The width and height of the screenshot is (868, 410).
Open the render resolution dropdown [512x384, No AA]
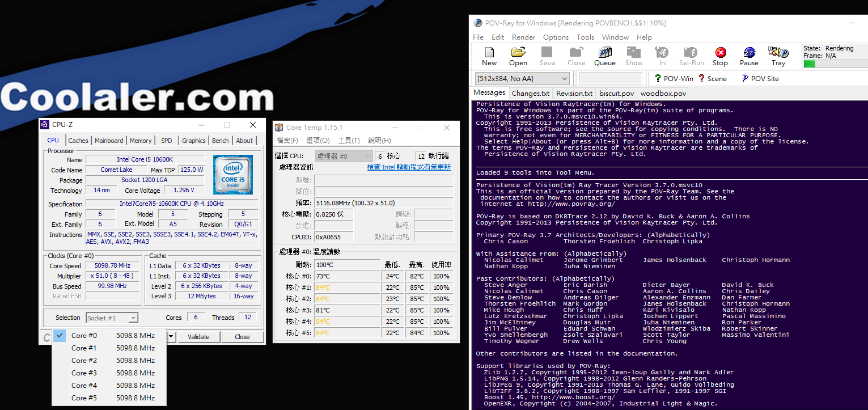click(x=522, y=78)
